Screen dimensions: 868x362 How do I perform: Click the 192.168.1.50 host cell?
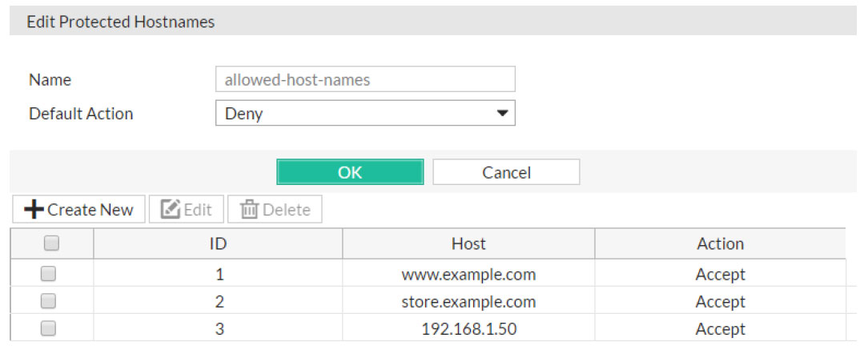(x=468, y=329)
